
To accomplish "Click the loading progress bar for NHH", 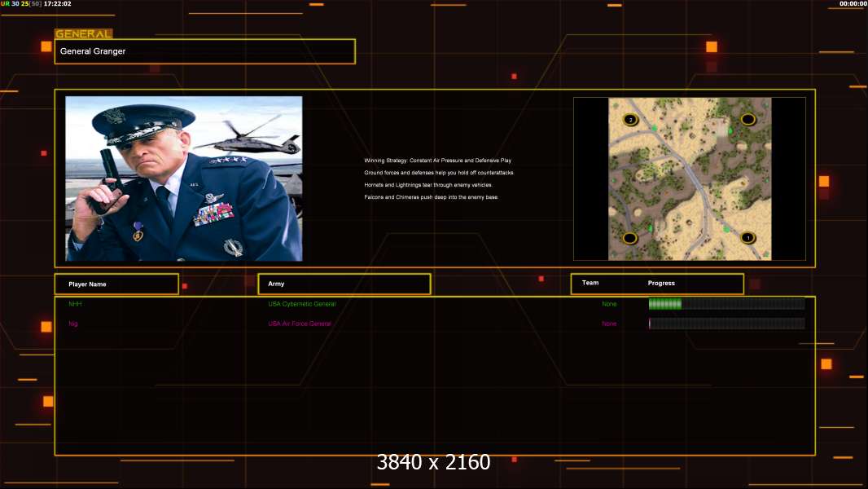I will [x=727, y=303].
